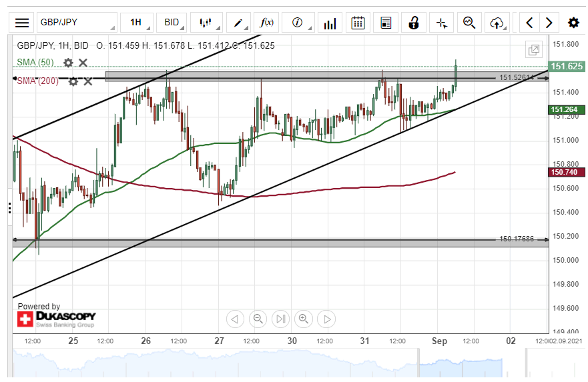Toggle the crosshair cursor tool

pos(441,23)
